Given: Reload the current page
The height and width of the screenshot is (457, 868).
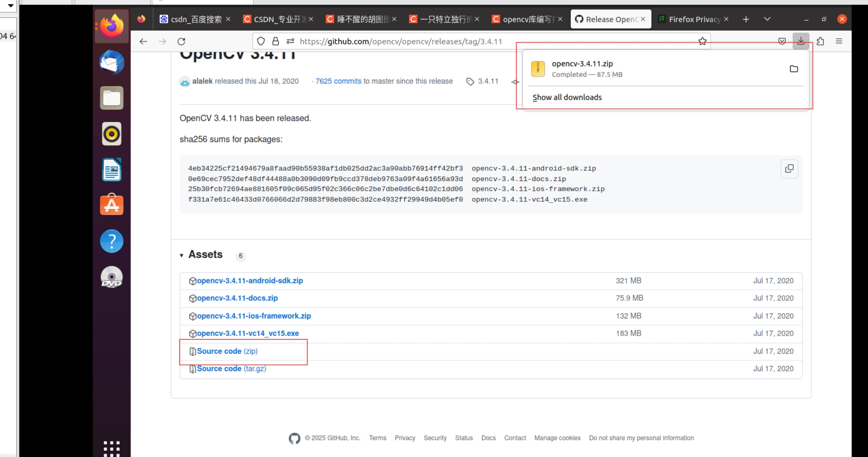Looking at the screenshot, I should coord(181,41).
